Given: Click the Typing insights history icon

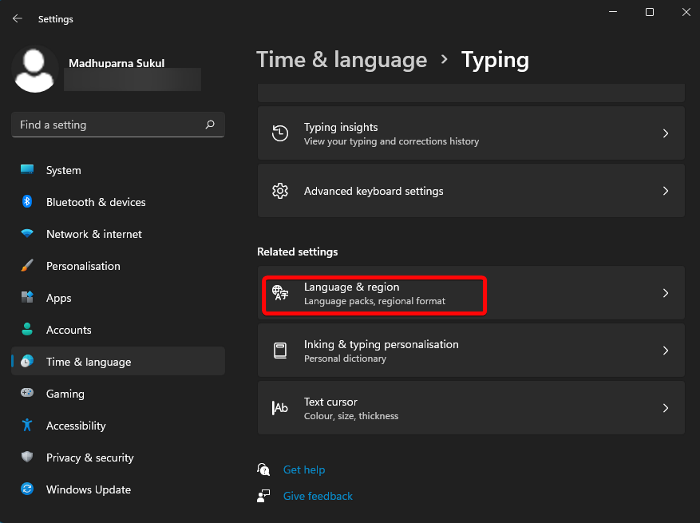Looking at the screenshot, I should click(281, 133).
